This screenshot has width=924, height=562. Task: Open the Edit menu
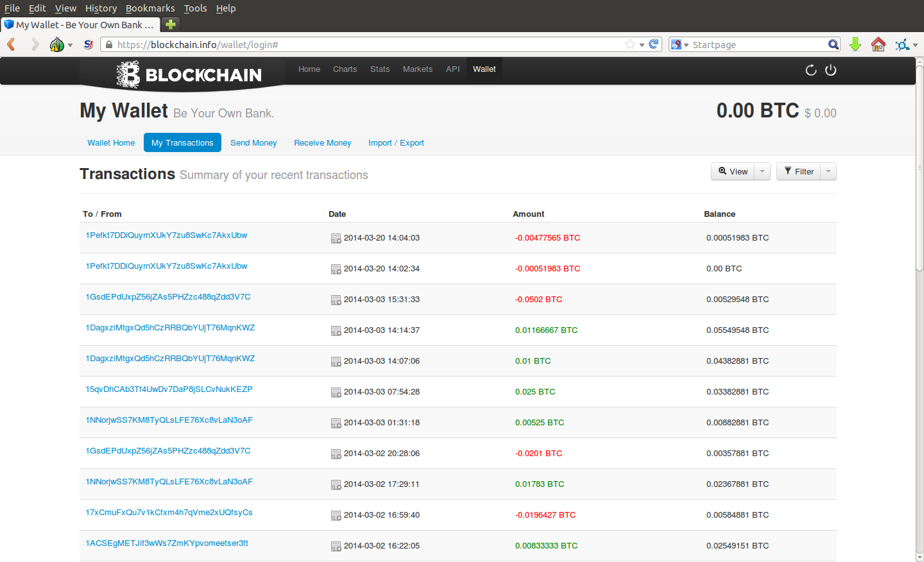click(37, 8)
